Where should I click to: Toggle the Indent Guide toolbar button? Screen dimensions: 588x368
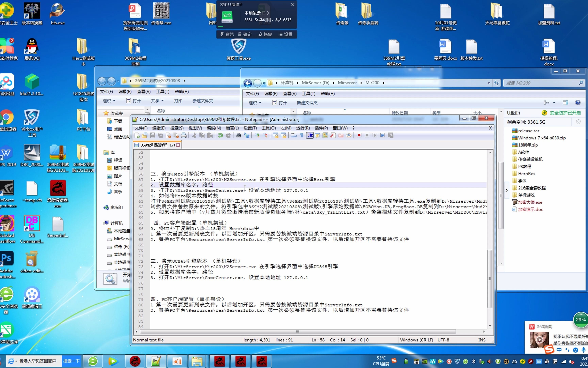[x=310, y=135]
